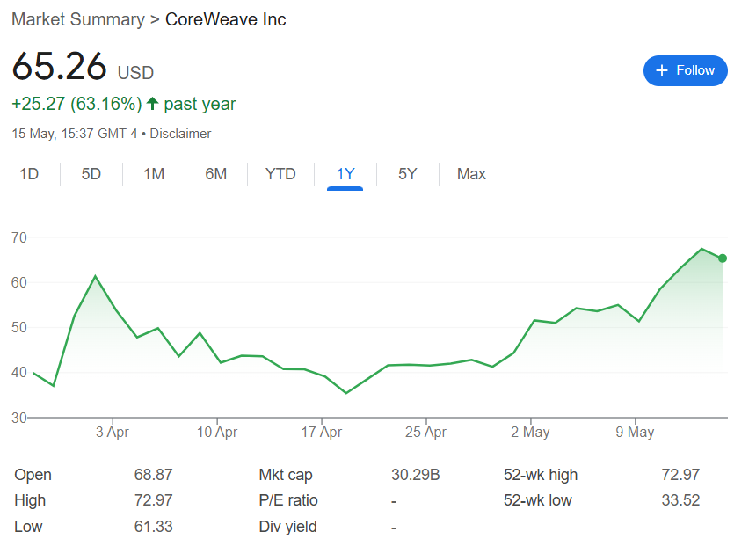Click the 40 price axis label
Viewport: 756px width, 546px height.
[19, 373]
